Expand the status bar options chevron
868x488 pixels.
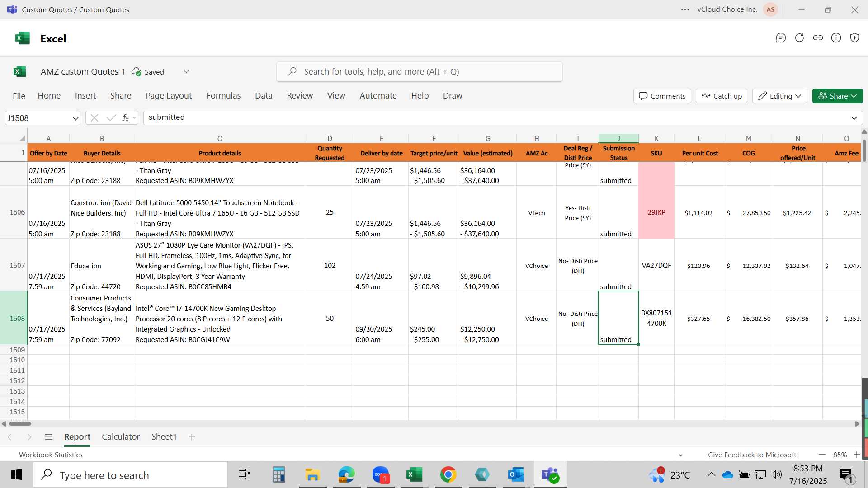(681, 455)
